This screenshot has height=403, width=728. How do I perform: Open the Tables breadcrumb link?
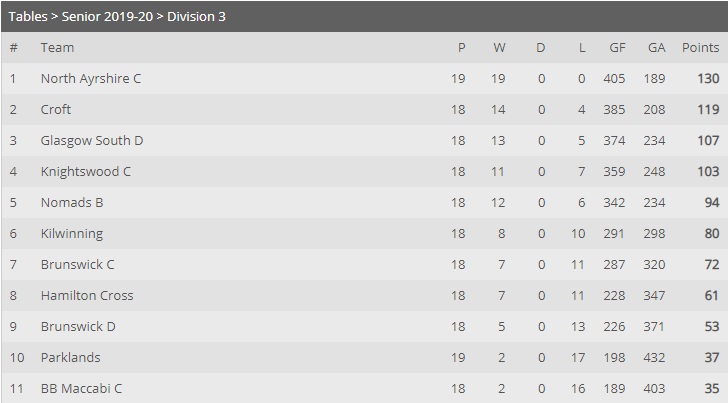[28, 17]
